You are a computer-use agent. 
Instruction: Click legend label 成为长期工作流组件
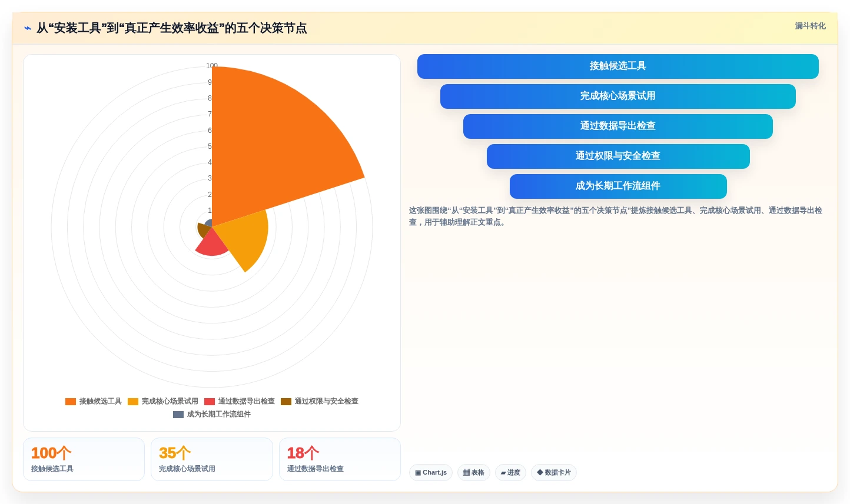click(219, 414)
